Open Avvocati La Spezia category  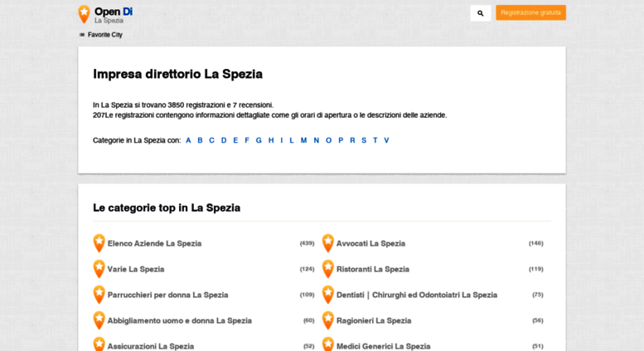pyautogui.click(x=370, y=243)
